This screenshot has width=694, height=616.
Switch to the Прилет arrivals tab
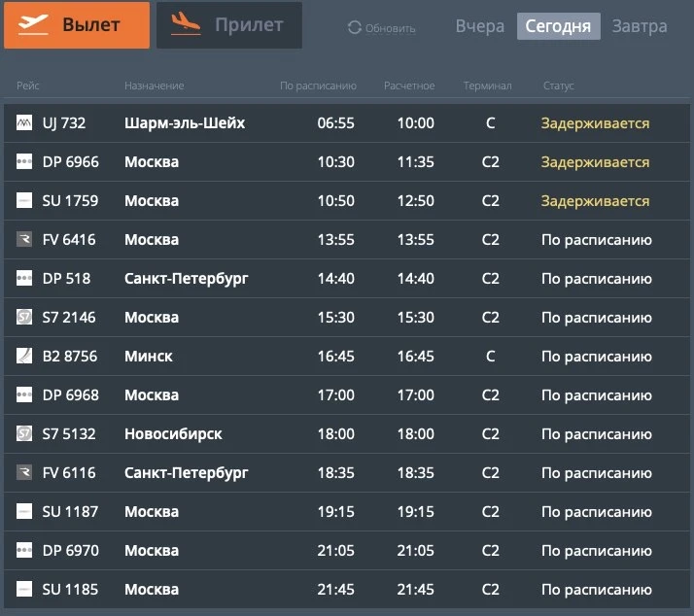tap(229, 25)
